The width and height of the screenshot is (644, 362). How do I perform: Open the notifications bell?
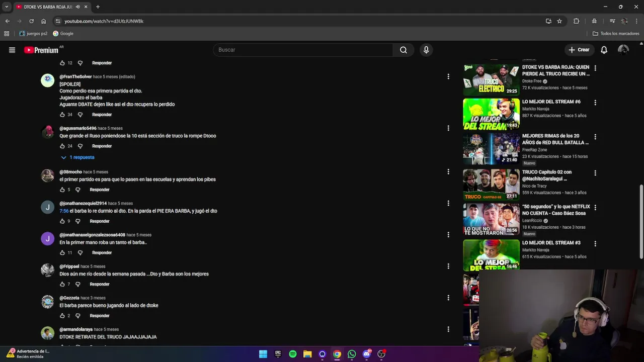pyautogui.click(x=604, y=50)
